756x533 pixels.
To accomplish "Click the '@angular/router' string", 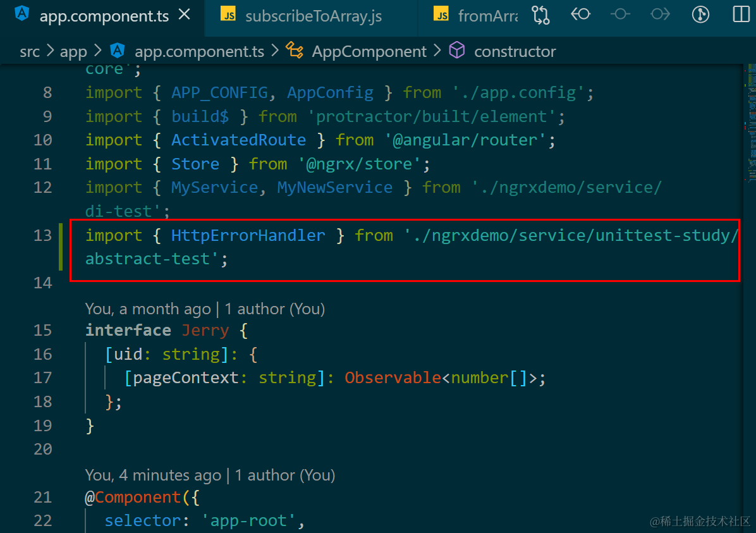I will (x=465, y=140).
